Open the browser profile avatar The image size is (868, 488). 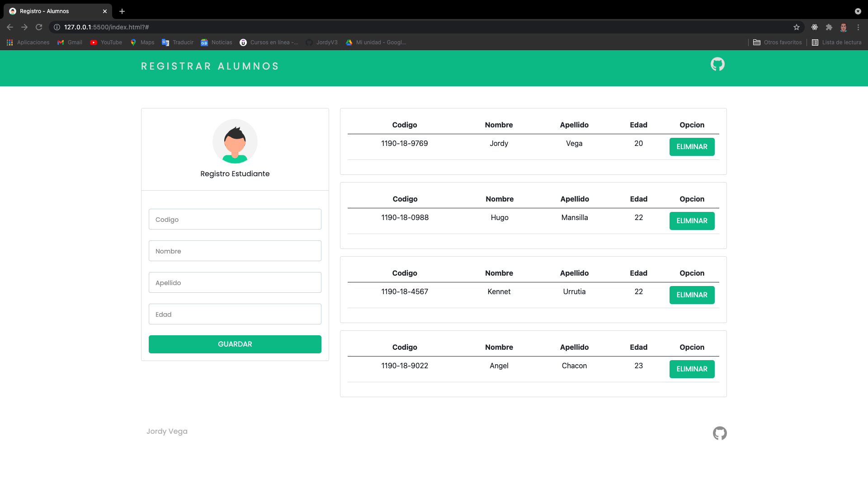pyautogui.click(x=844, y=27)
